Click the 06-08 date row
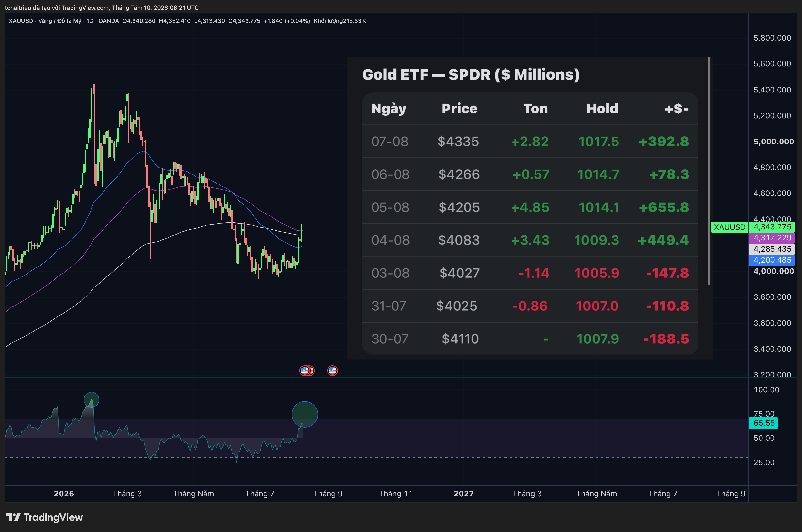The height and width of the screenshot is (532, 802). [x=530, y=174]
